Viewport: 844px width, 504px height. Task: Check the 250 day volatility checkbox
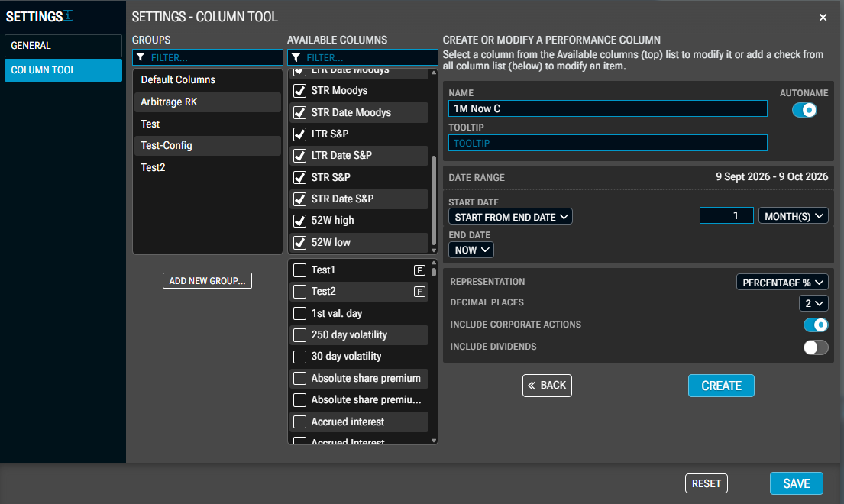(x=300, y=335)
